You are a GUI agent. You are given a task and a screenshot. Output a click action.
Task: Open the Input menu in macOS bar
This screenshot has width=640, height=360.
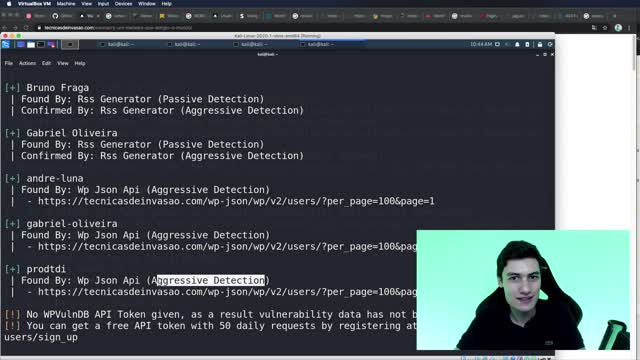[103, 4]
